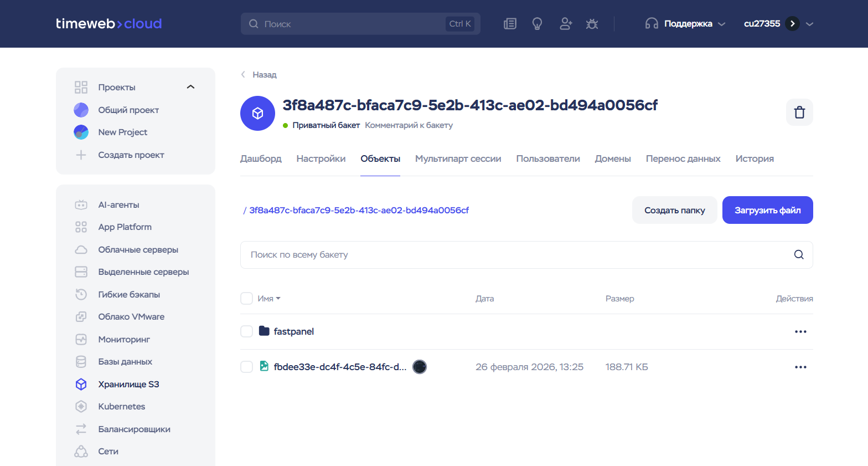
Task: Switch to the Настройки tab
Action: pyautogui.click(x=321, y=159)
